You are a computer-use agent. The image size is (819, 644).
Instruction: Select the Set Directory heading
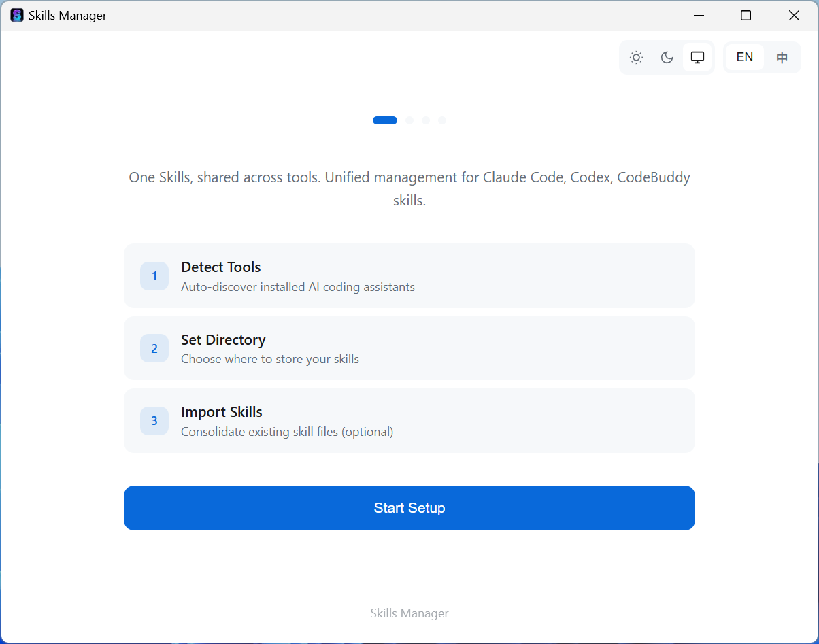(223, 340)
